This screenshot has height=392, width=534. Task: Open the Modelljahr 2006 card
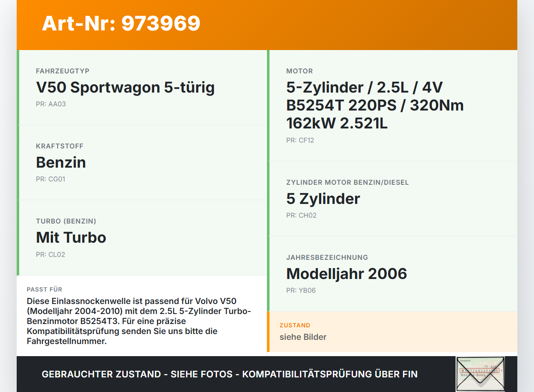(346, 274)
